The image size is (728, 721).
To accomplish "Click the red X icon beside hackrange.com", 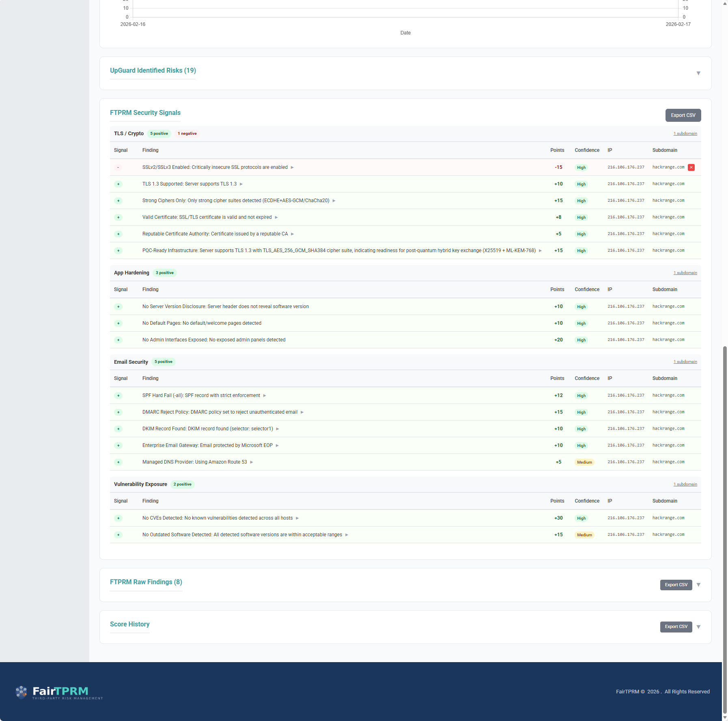I will (x=691, y=167).
